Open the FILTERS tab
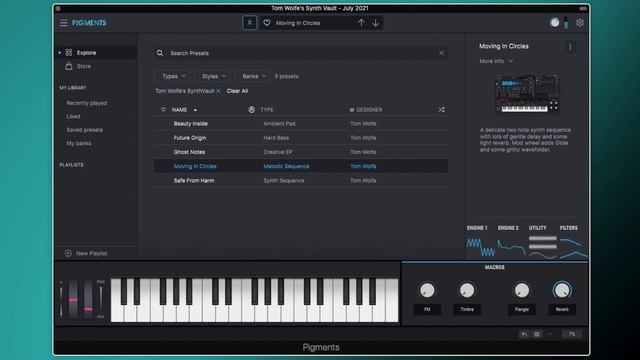This screenshot has height=360, width=640. point(568,228)
